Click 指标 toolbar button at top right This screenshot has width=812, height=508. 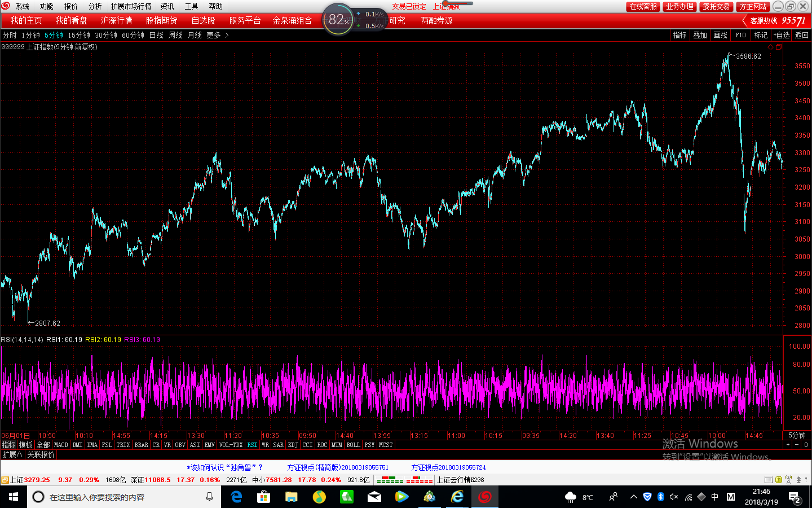pyautogui.click(x=680, y=35)
